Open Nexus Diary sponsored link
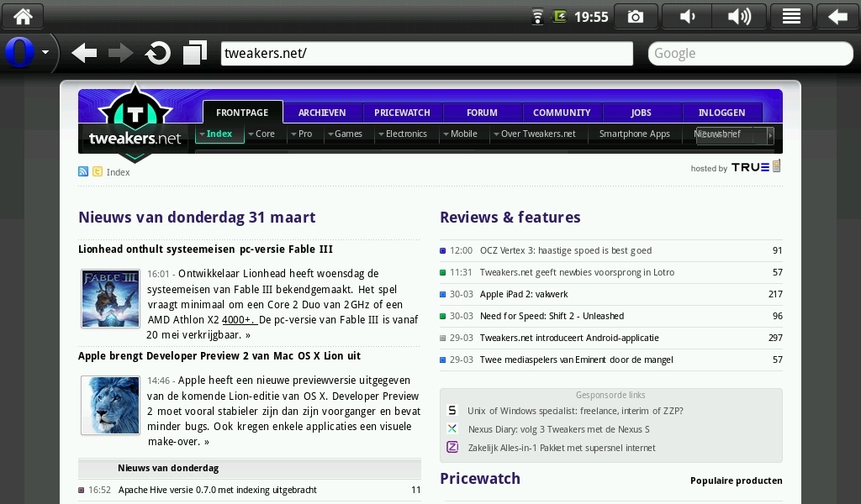The width and height of the screenshot is (861, 504). tap(558, 429)
